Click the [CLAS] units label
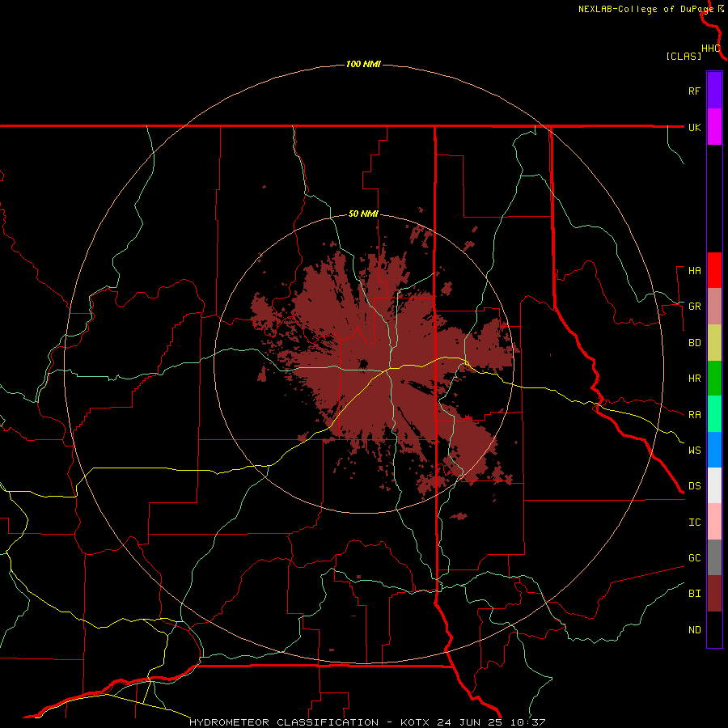 tap(684, 56)
